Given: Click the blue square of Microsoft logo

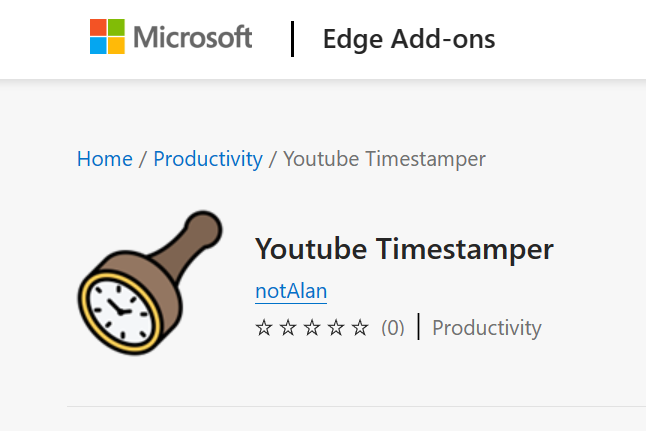Looking at the screenshot, I should click(x=99, y=45).
